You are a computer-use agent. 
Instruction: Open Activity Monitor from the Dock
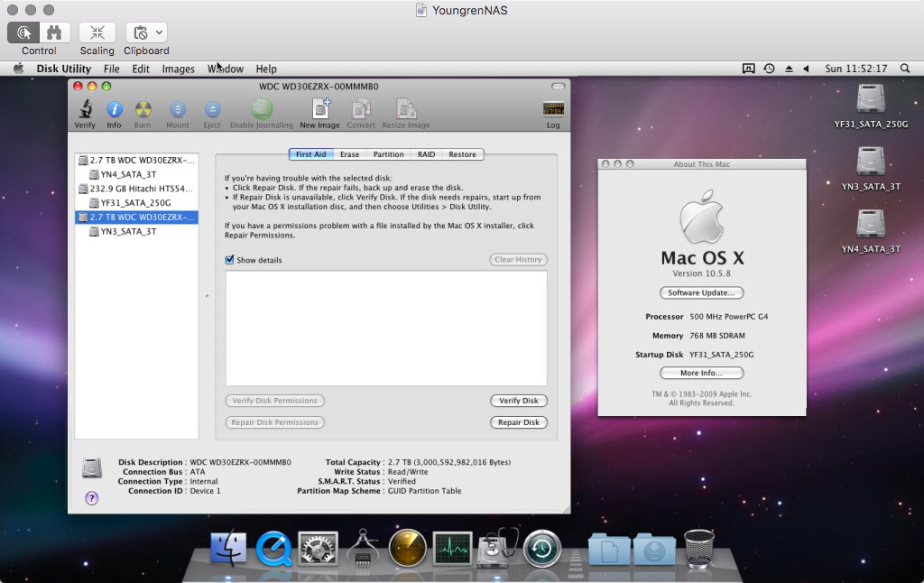point(452,548)
